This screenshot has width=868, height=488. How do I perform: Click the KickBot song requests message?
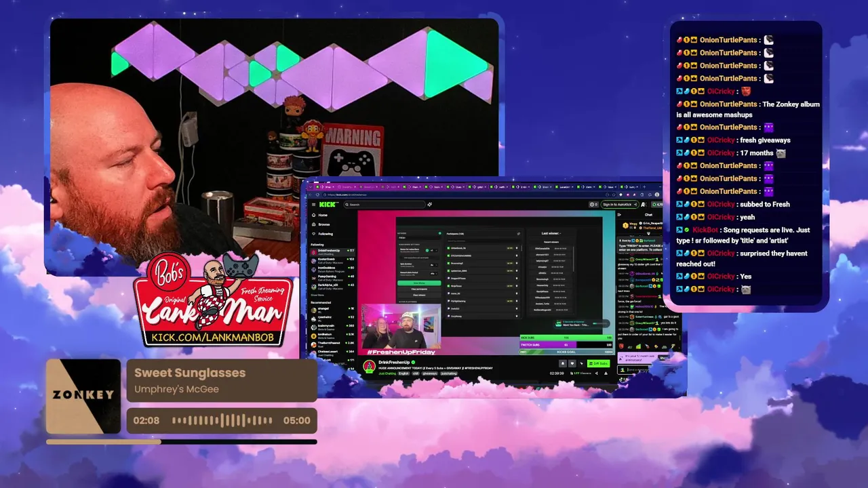coord(743,235)
